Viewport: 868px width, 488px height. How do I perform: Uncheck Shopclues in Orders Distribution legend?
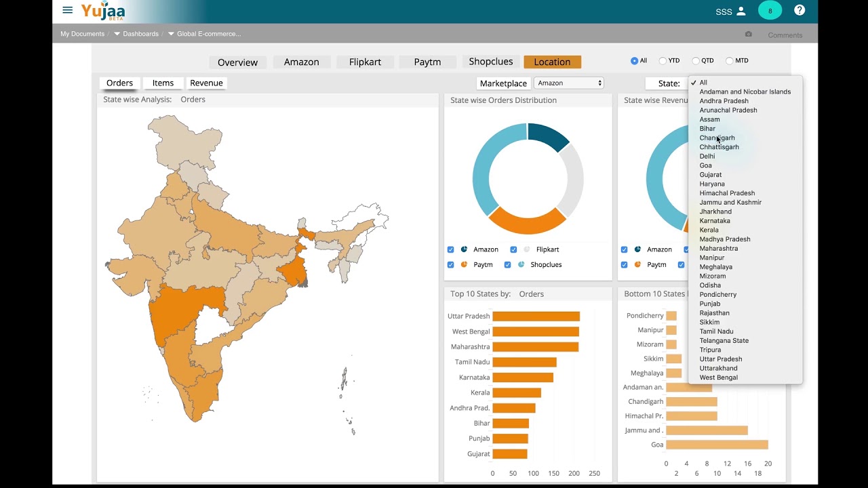pyautogui.click(x=508, y=264)
